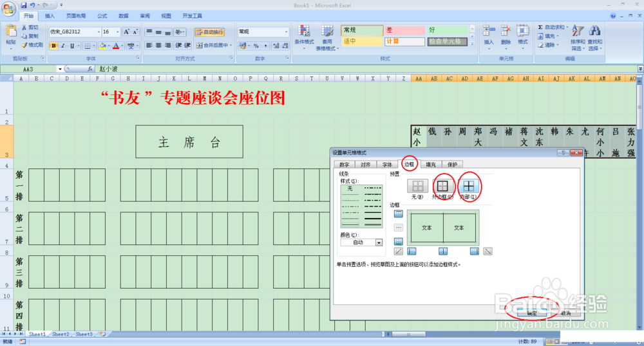Select the Format Painter (格式刷) brush
Image resolution: width=644 pixels, height=346 pixels.
pyautogui.click(x=24, y=44)
